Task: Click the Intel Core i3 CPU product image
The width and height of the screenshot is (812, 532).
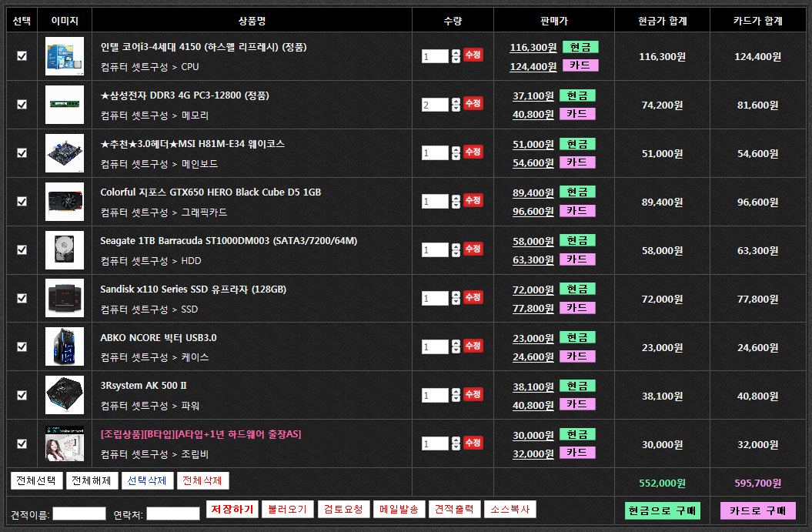Action: [65, 56]
